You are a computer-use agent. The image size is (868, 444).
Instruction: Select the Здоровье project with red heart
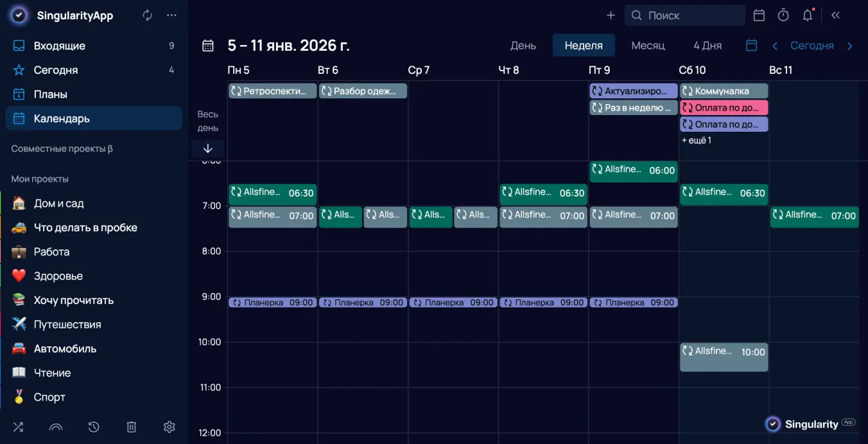(x=57, y=276)
